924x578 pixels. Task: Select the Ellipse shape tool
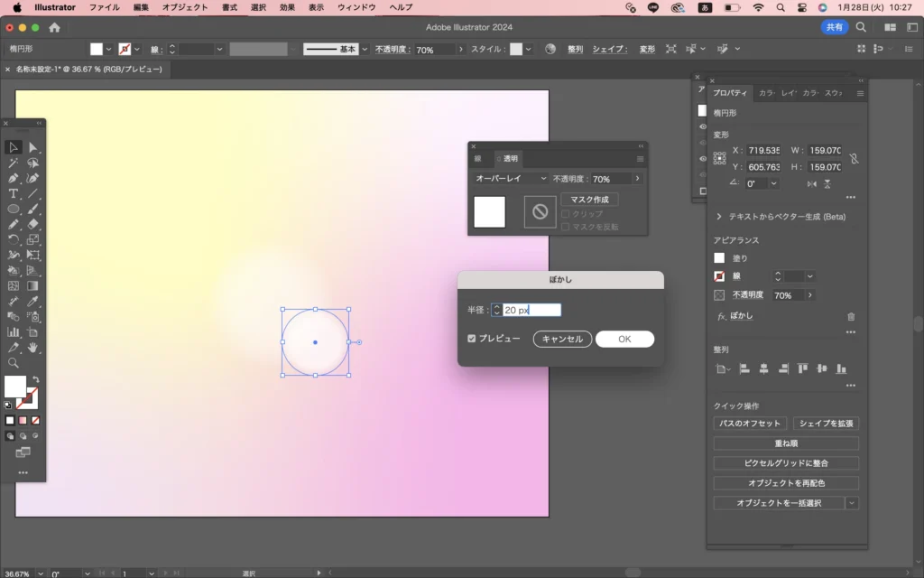[14, 209]
